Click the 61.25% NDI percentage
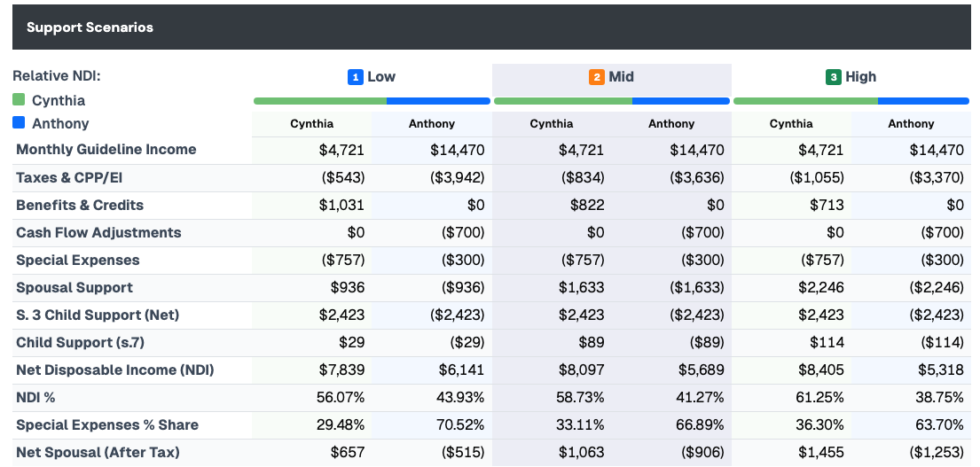980x467 pixels. 820,398
